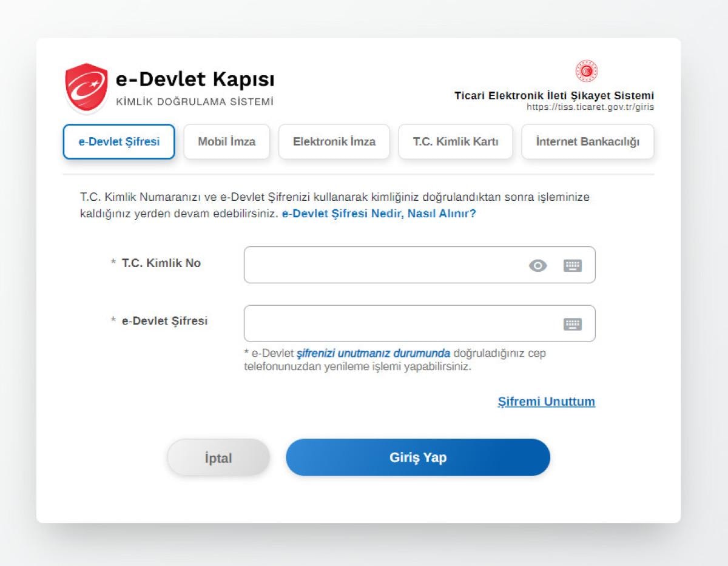728x566 pixels.
Task: Focus the e-Devlet Şifresi password field
Action: (400, 323)
